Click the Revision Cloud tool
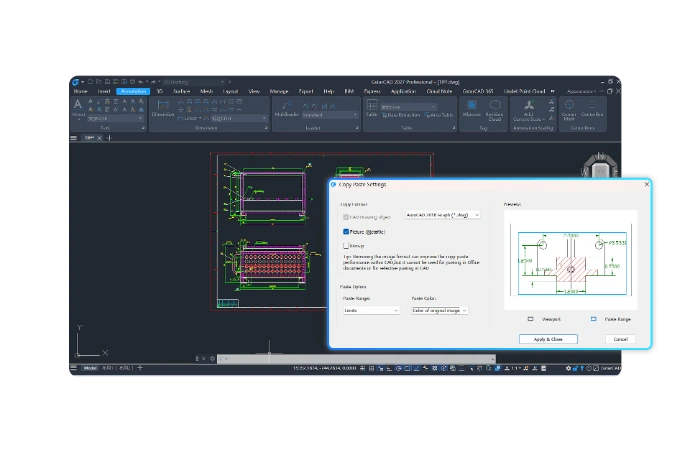This screenshot has width=690, height=453. 495,109
